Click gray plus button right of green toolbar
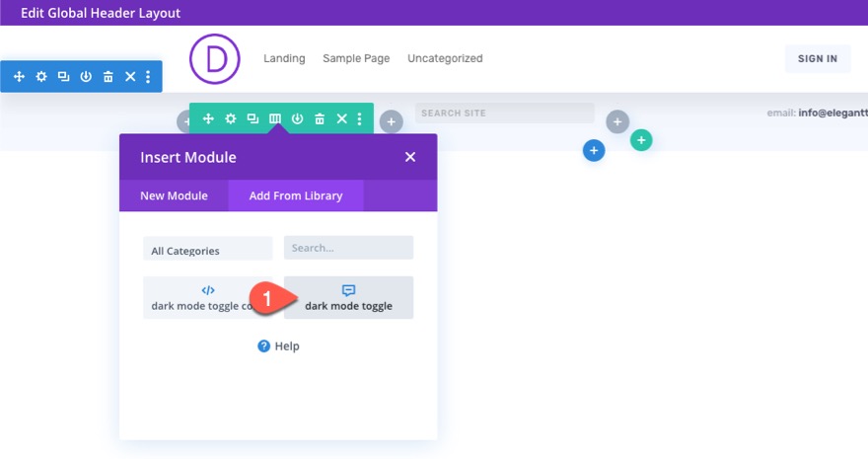 (391, 121)
